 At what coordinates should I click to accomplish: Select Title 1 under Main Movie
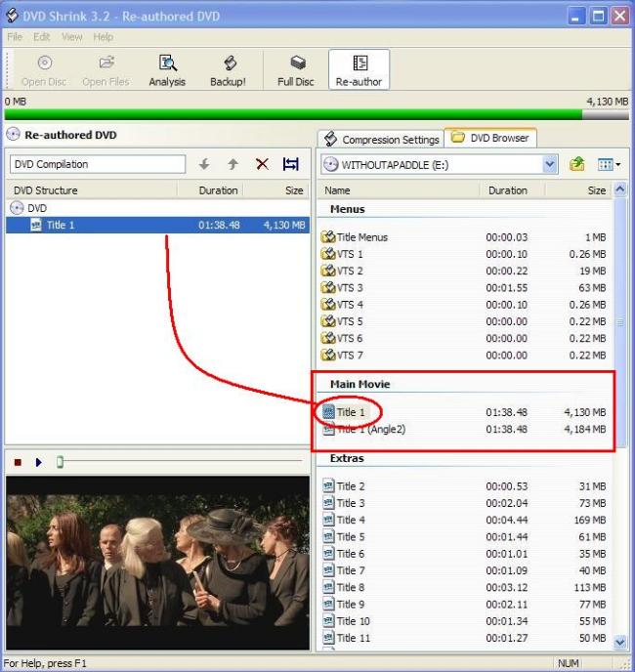[344, 412]
